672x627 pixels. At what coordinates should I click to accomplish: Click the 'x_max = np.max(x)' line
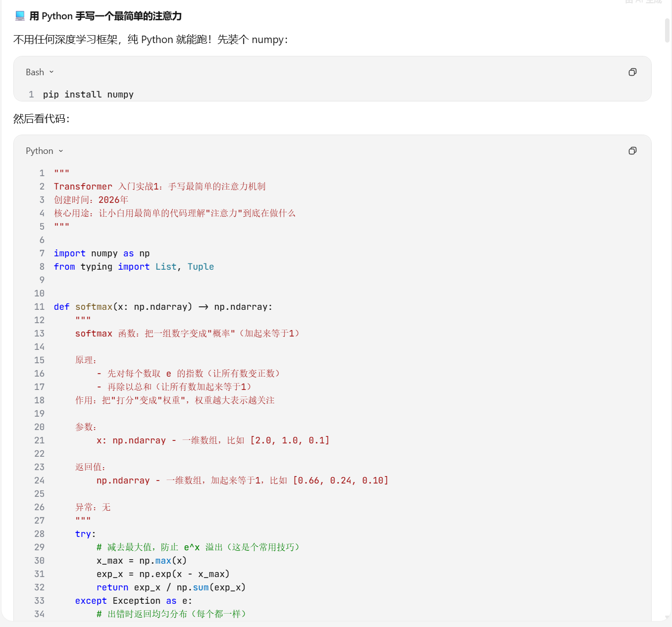click(x=142, y=561)
